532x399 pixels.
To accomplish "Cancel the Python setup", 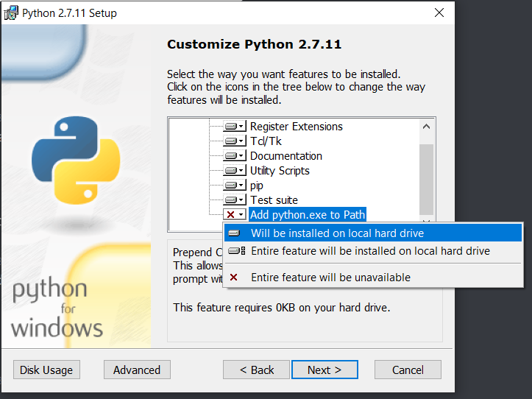I will (408, 370).
